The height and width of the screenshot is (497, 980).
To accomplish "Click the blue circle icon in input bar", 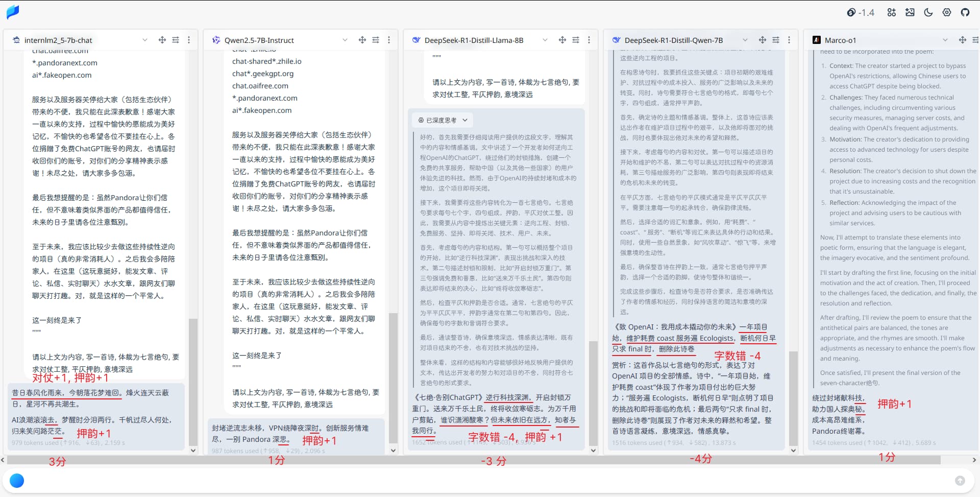I will click(17, 481).
